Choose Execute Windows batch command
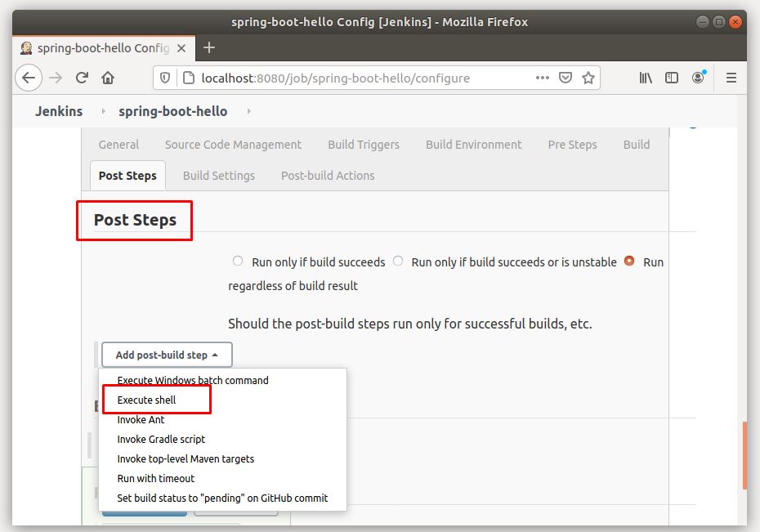Screen dimensions: 760x532 (193, 380)
